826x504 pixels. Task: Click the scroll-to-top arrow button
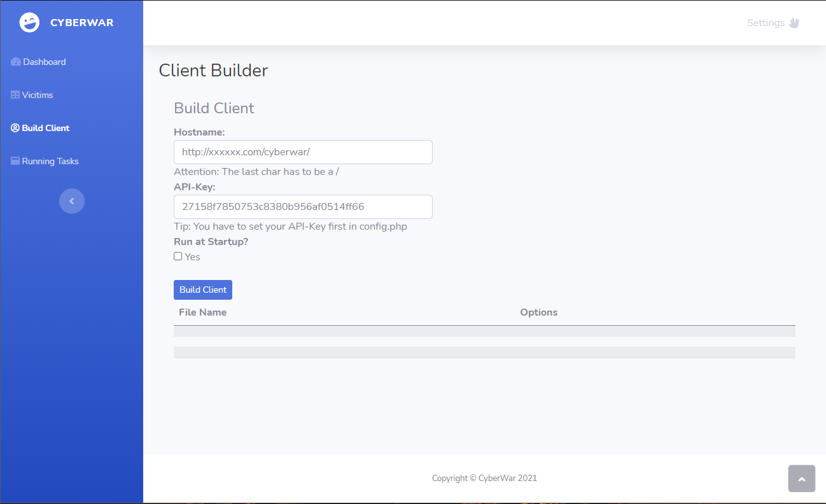tap(802, 479)
